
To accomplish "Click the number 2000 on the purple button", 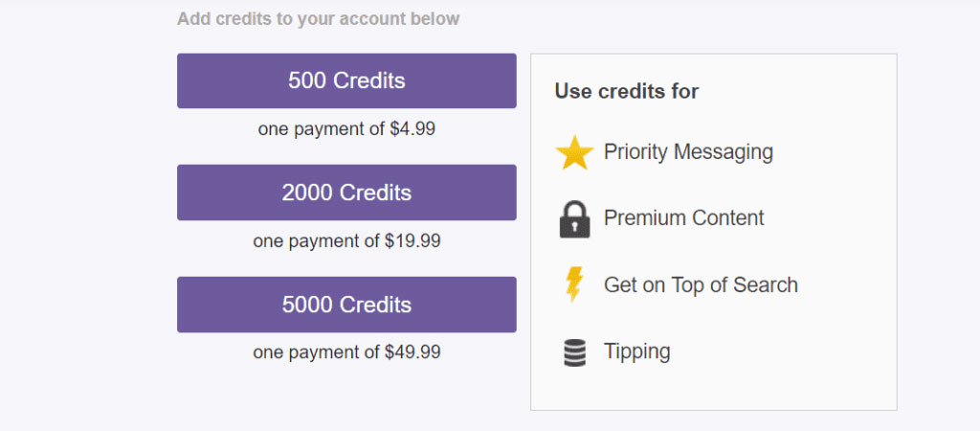I will click(304, 193).
